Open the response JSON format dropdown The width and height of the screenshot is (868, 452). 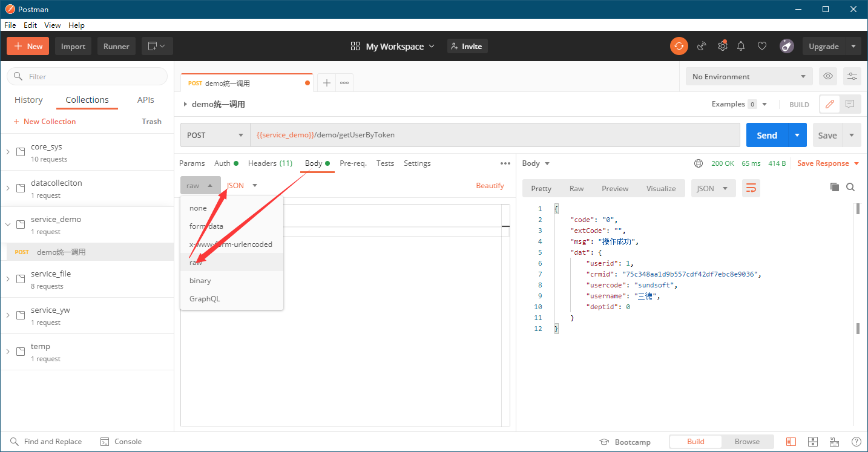(x=713, y=188)
